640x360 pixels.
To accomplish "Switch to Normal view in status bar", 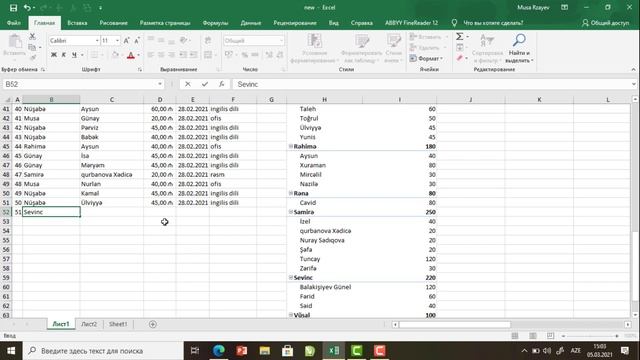I will [x=515, y=336].
